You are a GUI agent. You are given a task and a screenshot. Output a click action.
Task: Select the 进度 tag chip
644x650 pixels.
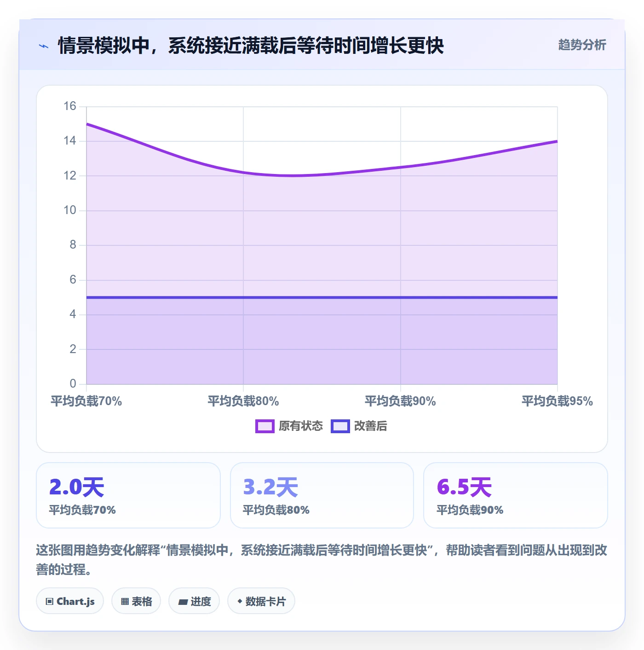click(x=194, y=601)
